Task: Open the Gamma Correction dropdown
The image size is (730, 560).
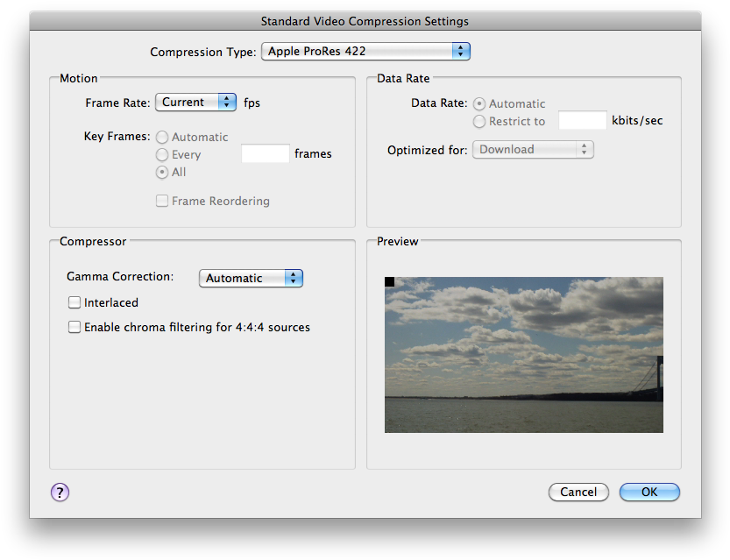Action: coord(251,277)
